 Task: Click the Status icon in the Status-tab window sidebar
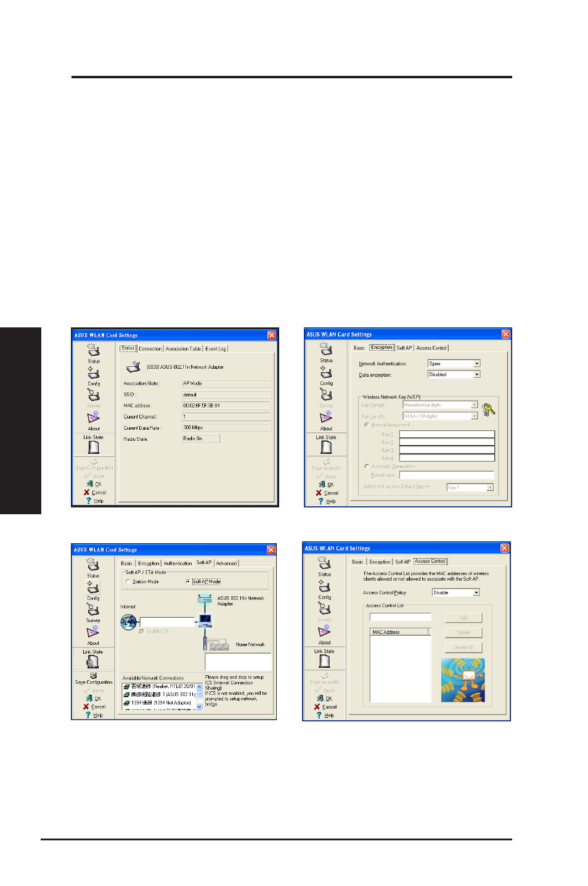point(93,350)
